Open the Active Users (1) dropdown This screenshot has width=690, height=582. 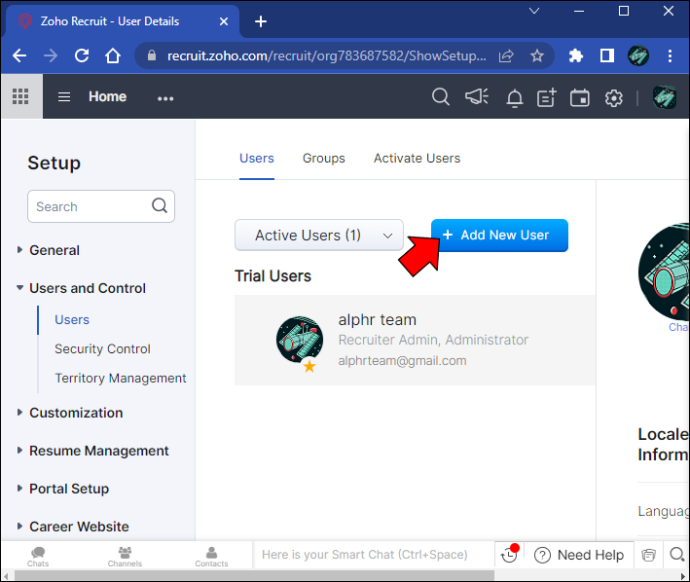coord(319,235)
